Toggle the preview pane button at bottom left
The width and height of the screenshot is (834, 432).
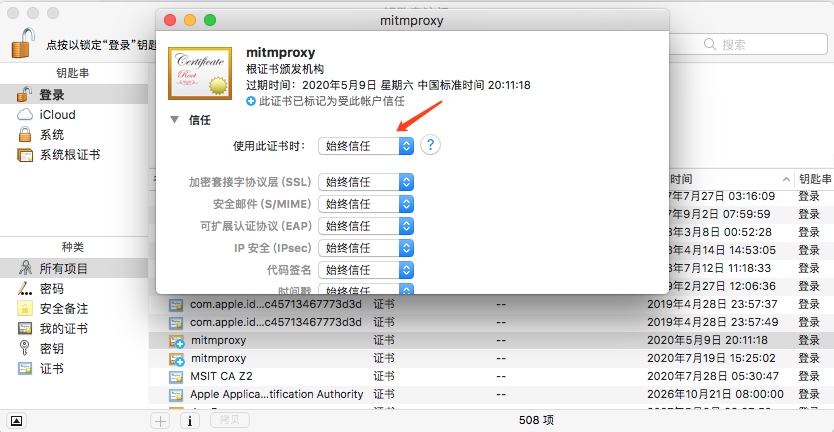coord(16,421)
